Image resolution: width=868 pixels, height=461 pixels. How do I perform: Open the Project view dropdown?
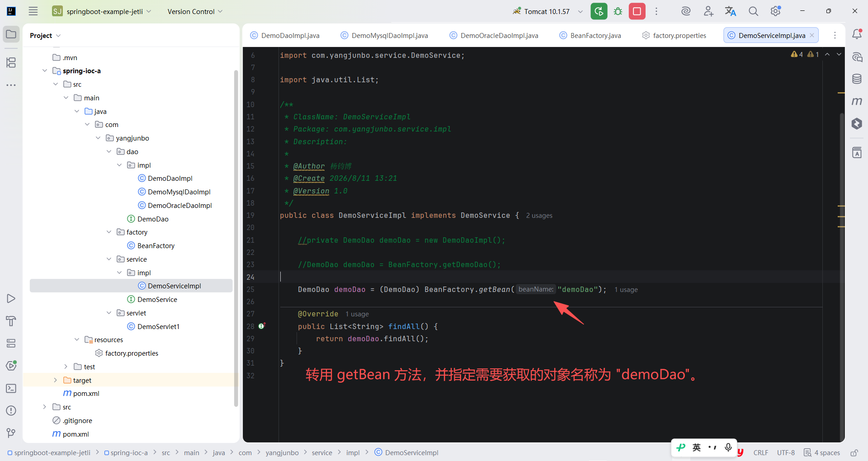(45, 35)
